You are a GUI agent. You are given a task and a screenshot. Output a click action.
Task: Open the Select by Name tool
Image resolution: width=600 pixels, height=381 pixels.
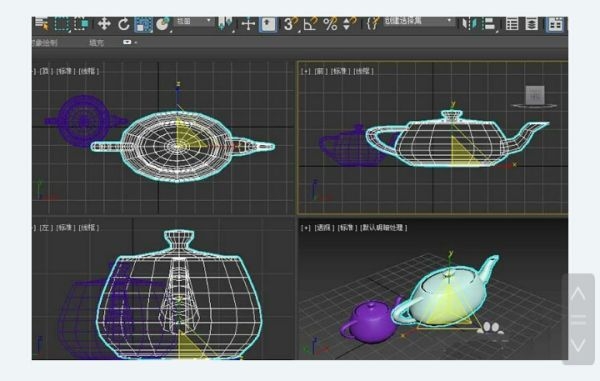tap(41, 24)
